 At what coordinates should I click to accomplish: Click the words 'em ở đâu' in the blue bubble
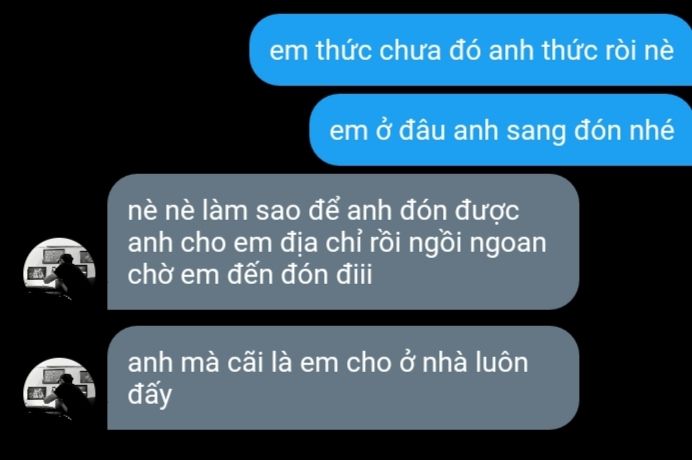pyautogui.click(x=387, y=131)
